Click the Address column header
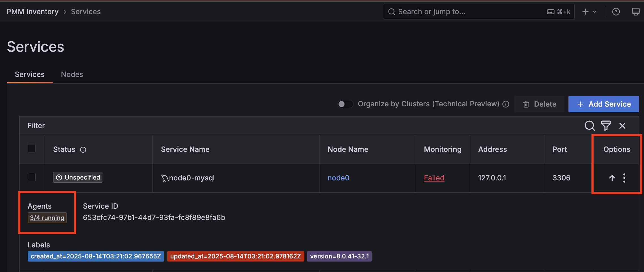 click(x=493, y=149)
